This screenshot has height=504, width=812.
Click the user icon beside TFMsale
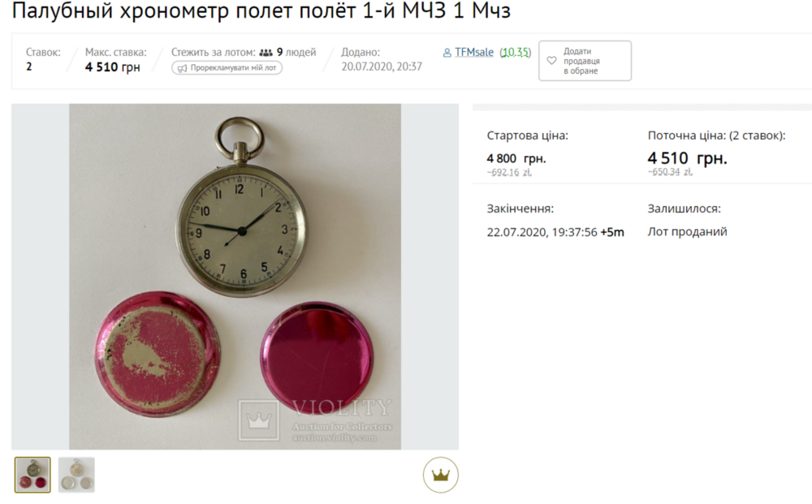tap(447, 53)
